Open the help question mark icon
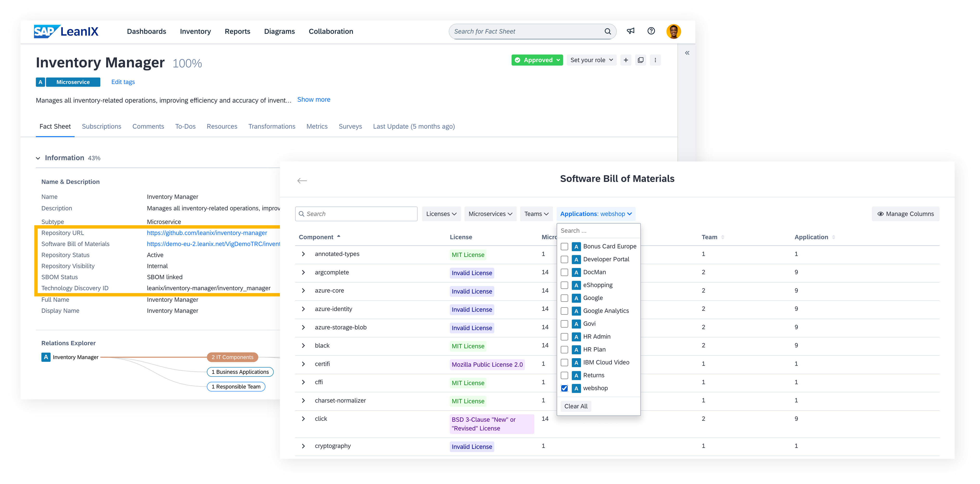Image resolution: width=980 pixels, height=484 pixels. (651, 31)
